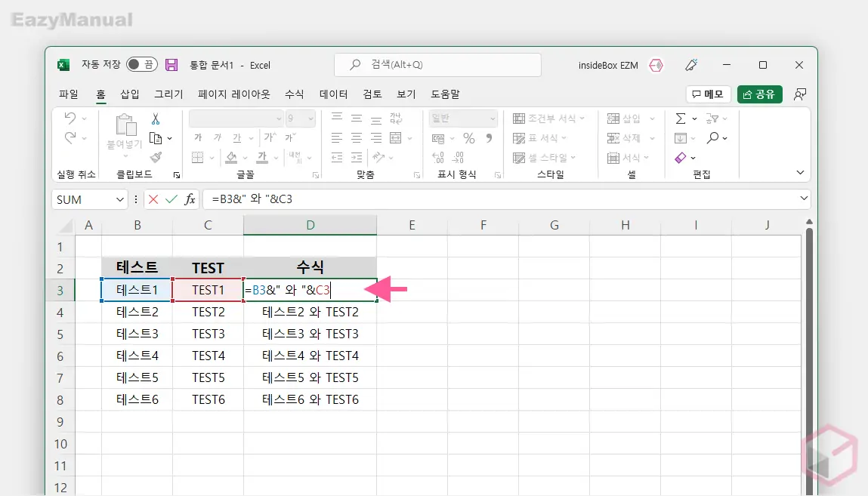Click the Borders icon in font group
This screenshot has height=496, width=868.
point(198,158)
